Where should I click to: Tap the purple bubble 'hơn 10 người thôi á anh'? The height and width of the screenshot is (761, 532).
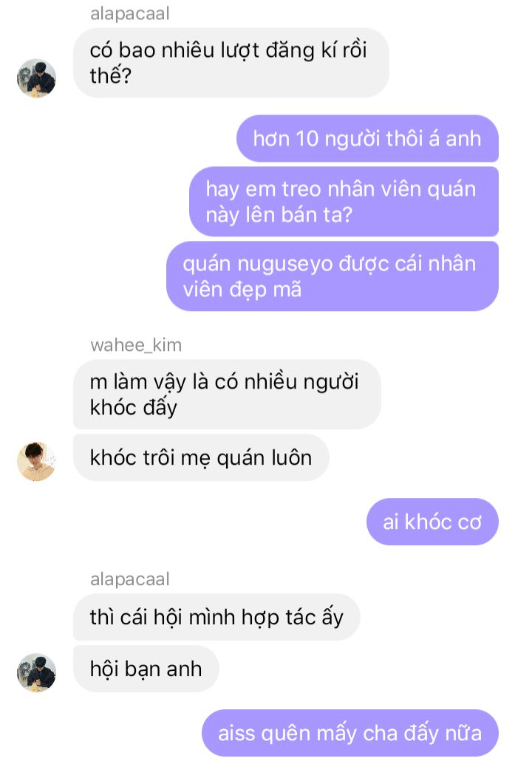[x=367, y=139]
